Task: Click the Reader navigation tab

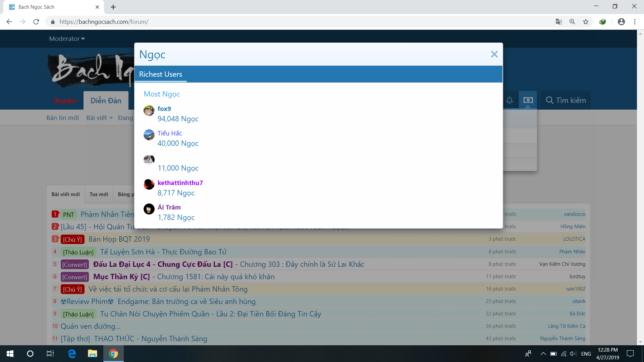Action: click(65, 101)
